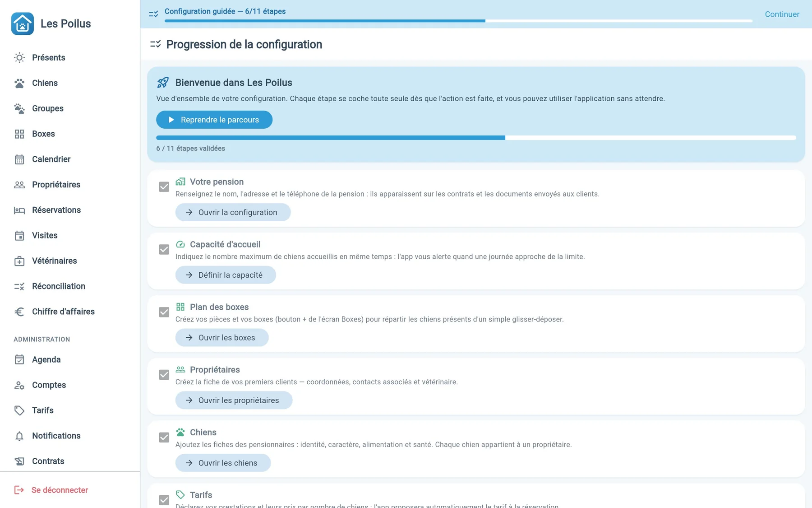Image resolution: width=812 pixels, height=508 pixels.
Task: Click the checklist icon in the top banner
Action: point(153,14)
